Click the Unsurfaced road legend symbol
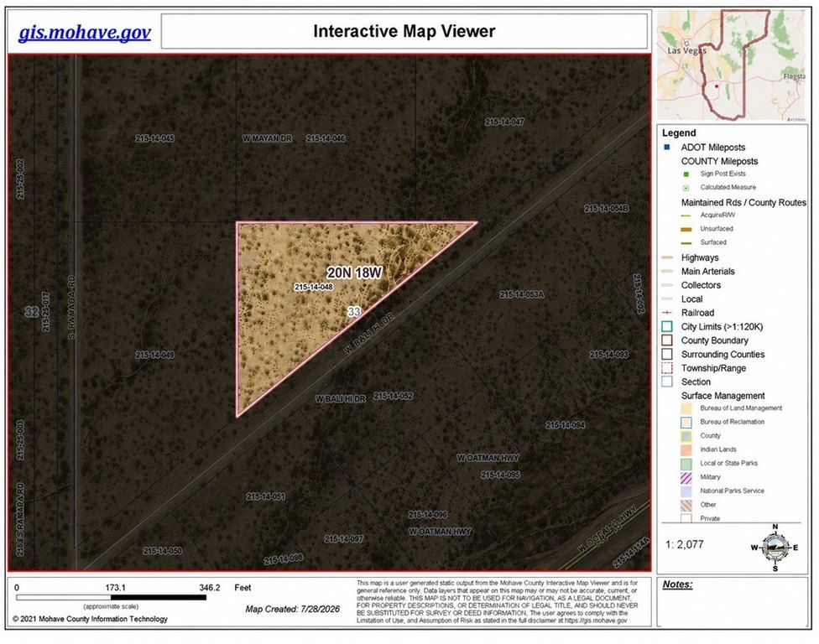The image size is (819, 644). [686, 229]
